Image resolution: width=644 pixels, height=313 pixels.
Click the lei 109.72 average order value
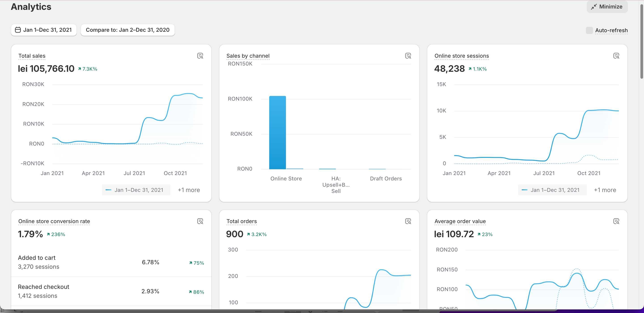tap(454, 234)
